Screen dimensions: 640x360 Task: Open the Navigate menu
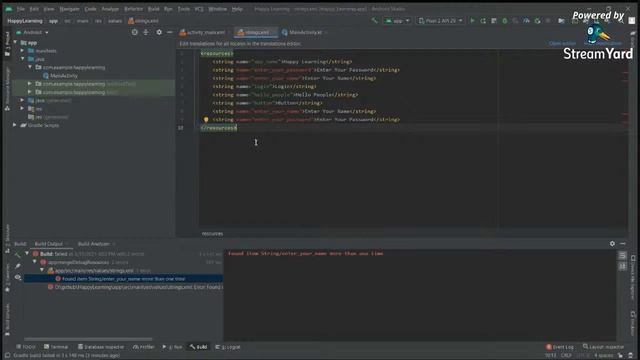(69, 9)
